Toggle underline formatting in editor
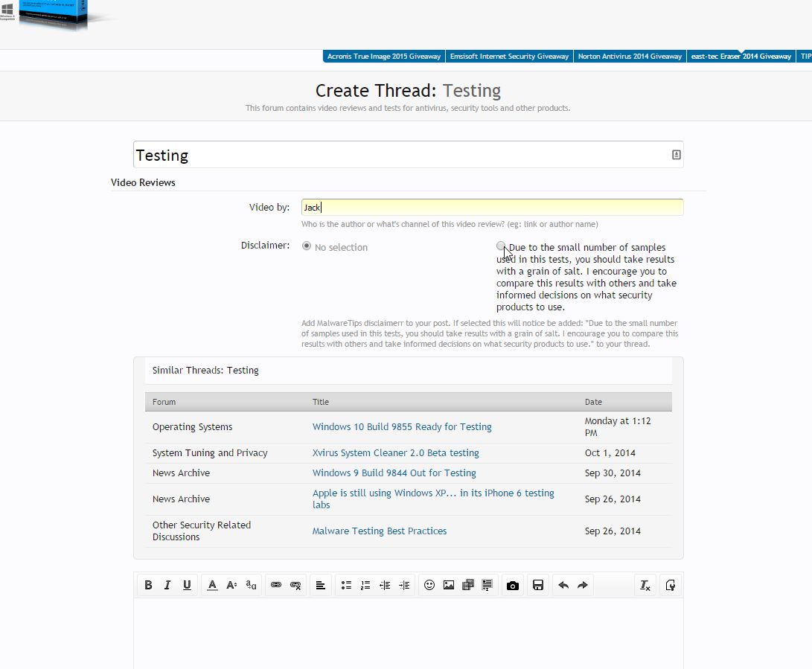Viewport: 812px width, 669px height. [187, 585]
